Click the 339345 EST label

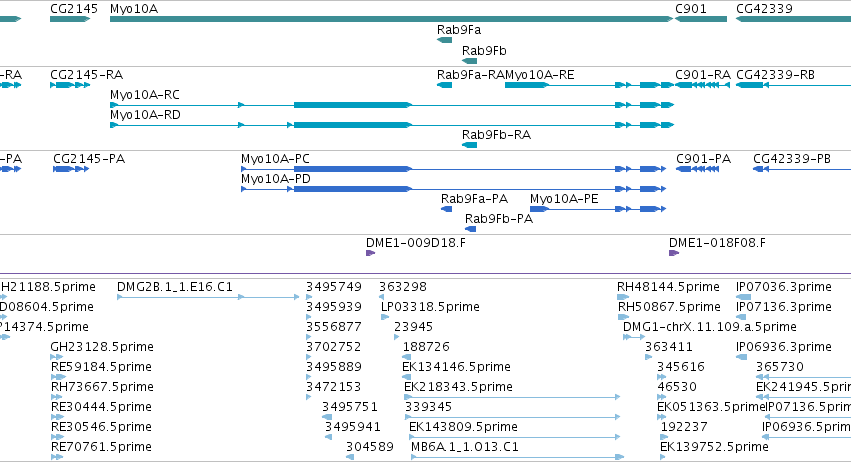[429, 407]
